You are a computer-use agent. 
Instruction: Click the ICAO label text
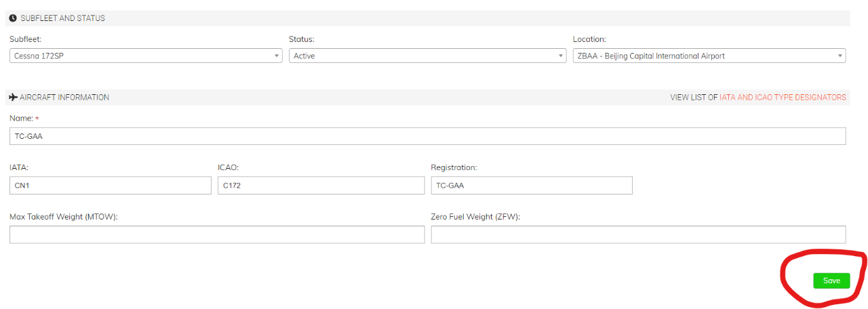point(228,167)
